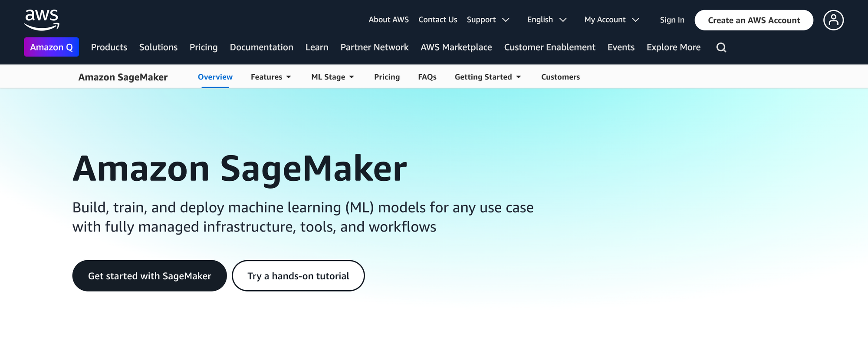Open Pricing in the main navigation

pos(204,47)
